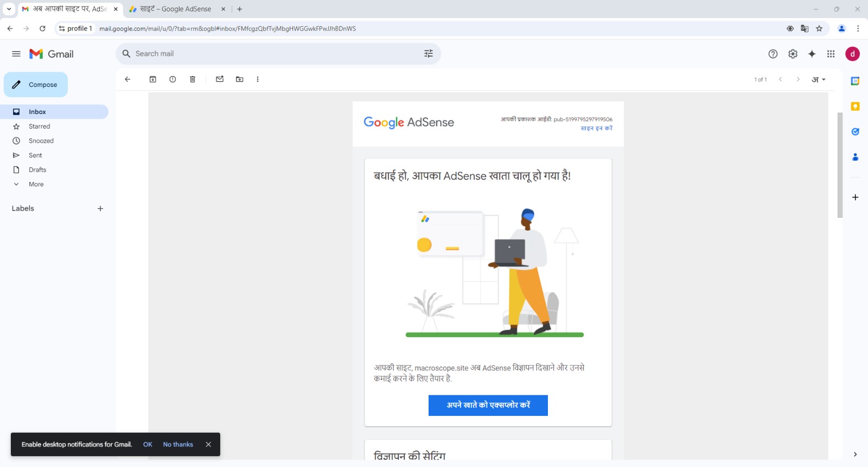Click the Compose button

pyautogui.click(x=36, y=85)
